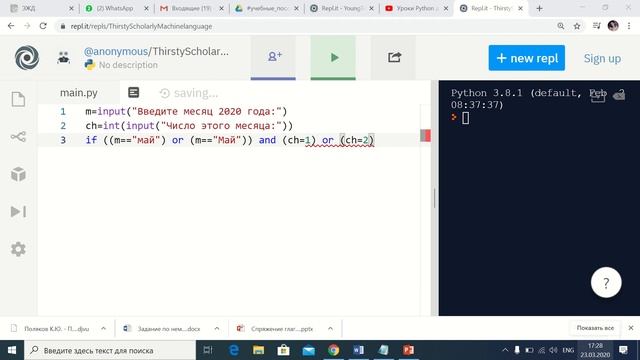Close the downloads bar
The height and width of the screenshot is (360, 640).
[x=631, y=328]
